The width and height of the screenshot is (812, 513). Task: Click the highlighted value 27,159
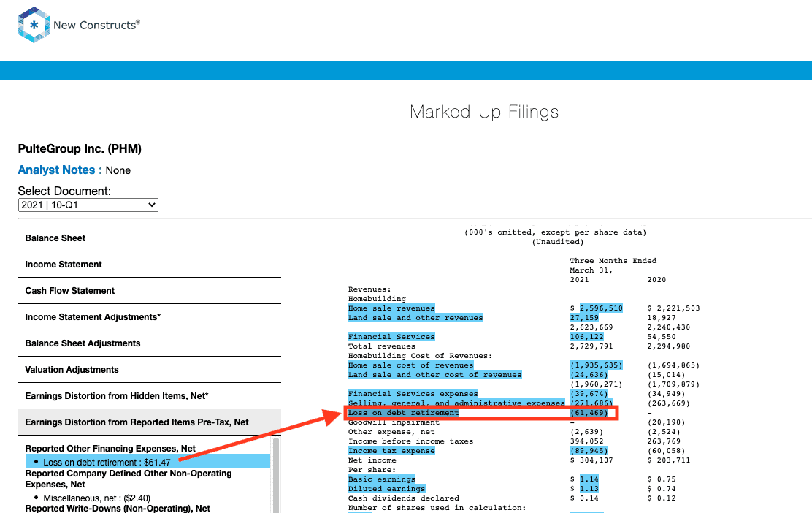coord(584,318)
